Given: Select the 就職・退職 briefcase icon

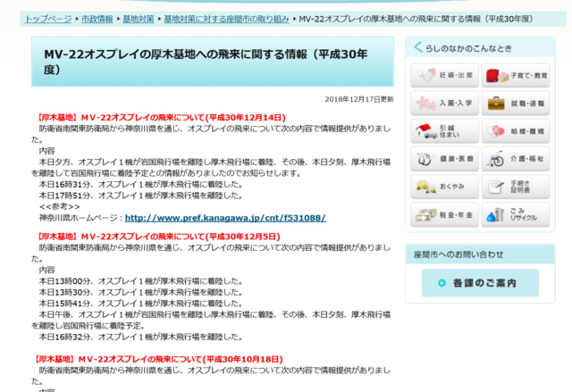Looking at the screenshot, I should [x=516, y=104].
